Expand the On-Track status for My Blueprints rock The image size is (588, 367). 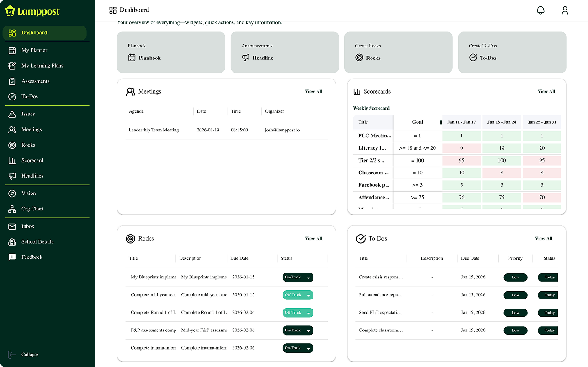(x=298, y=277)
